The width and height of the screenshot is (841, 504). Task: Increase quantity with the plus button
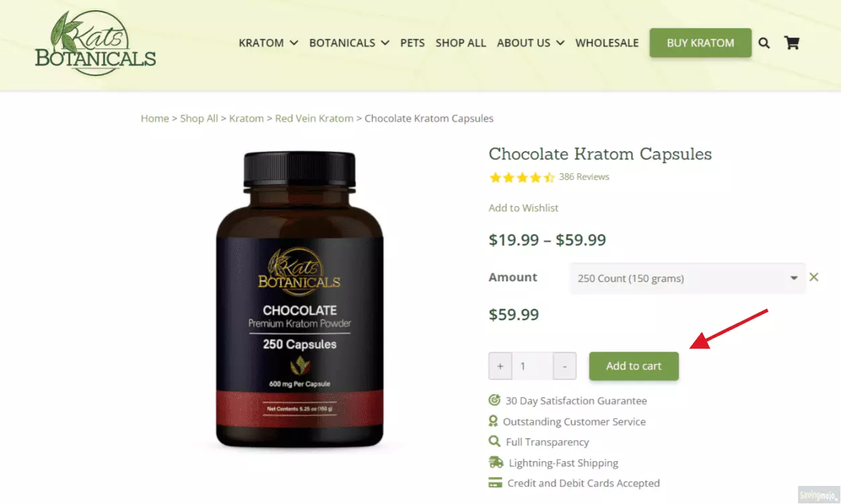point(500,366)
